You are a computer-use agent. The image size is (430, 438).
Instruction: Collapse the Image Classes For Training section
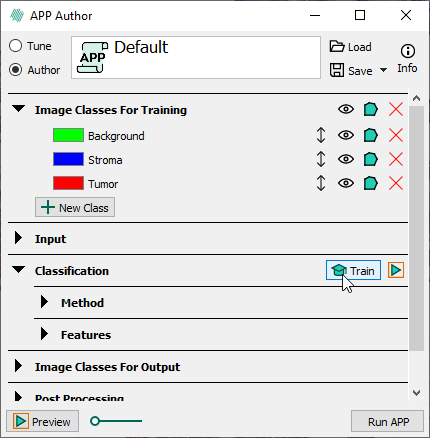[x=19, y=109]
